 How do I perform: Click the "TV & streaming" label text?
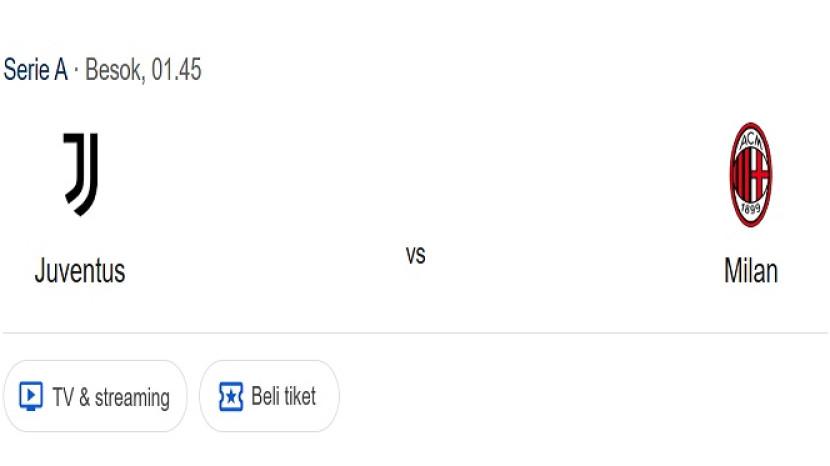click(x=111, y=397)
